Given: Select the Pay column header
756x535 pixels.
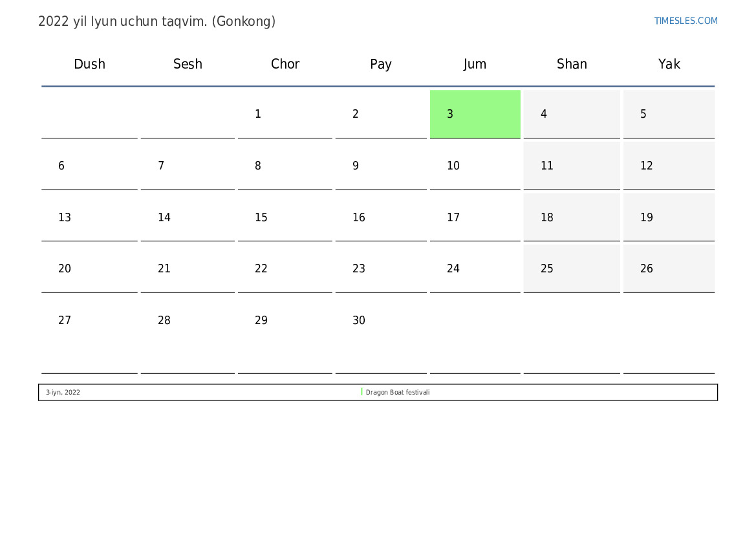Looking at the screenshot, I should point(381,64).
